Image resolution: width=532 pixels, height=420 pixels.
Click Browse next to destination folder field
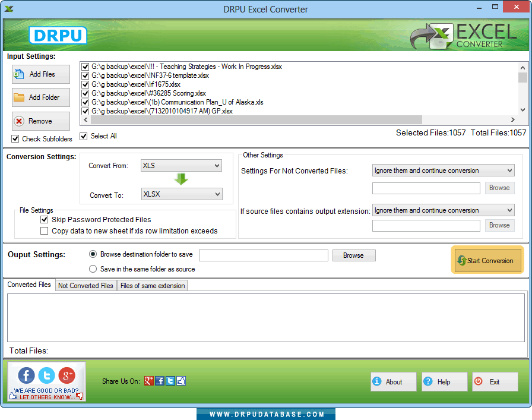click(x=354, y=255)
